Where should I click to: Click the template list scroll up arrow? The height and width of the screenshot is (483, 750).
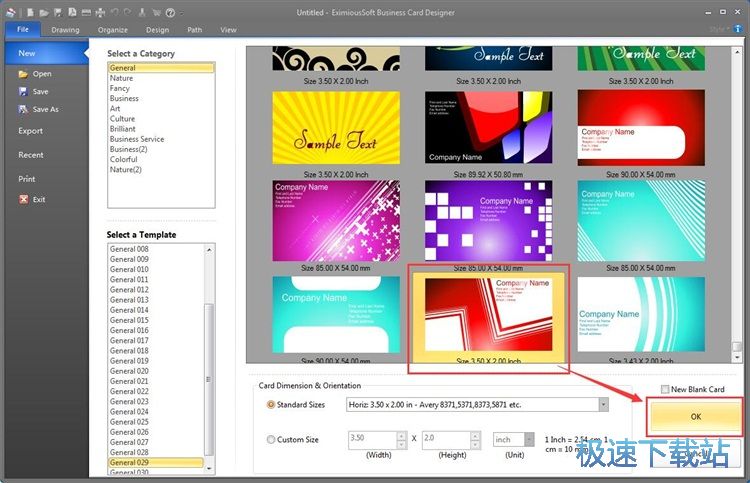209,250
